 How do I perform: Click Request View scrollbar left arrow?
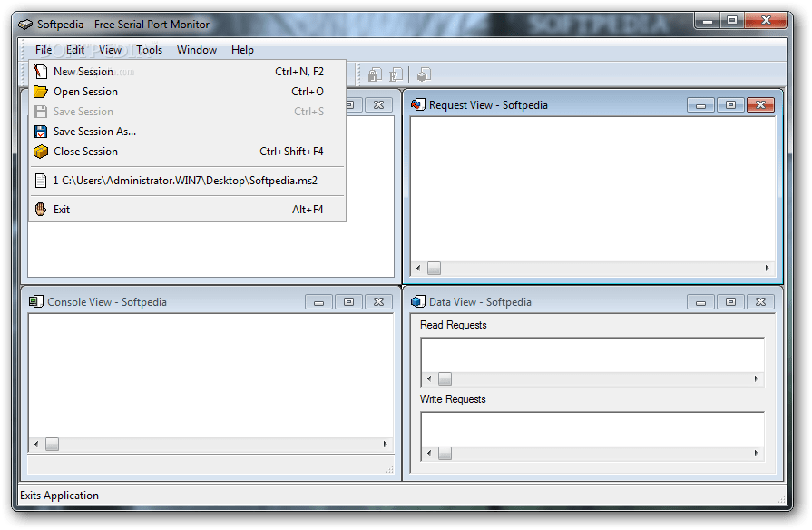tap(418, 269)
